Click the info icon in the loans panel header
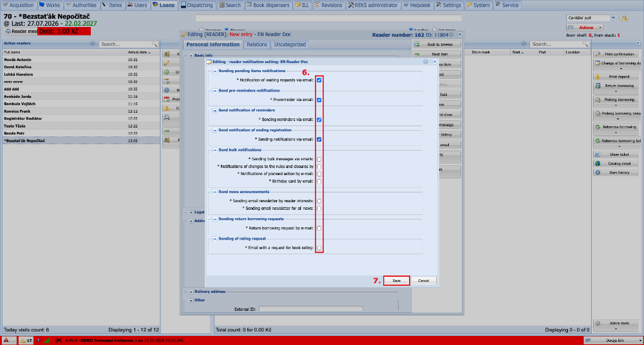This screenshot has width=644, height=345. (523, 44)
